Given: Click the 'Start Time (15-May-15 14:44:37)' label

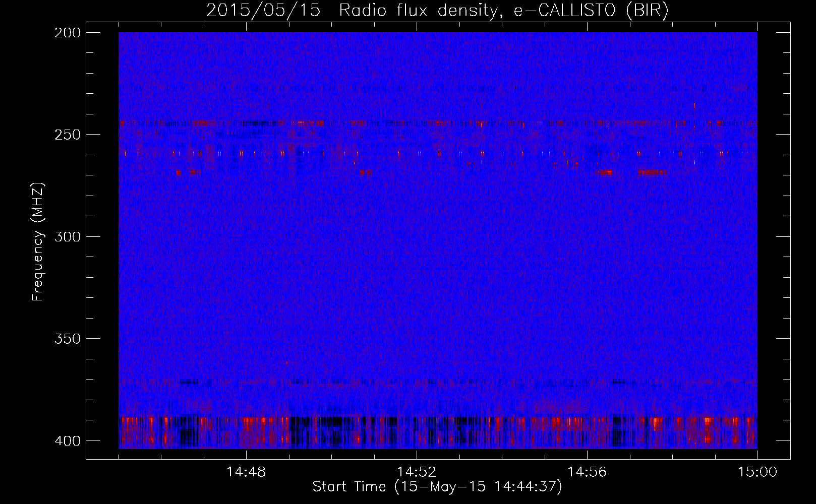Looking at the screenshot, I should click(437, 487).
